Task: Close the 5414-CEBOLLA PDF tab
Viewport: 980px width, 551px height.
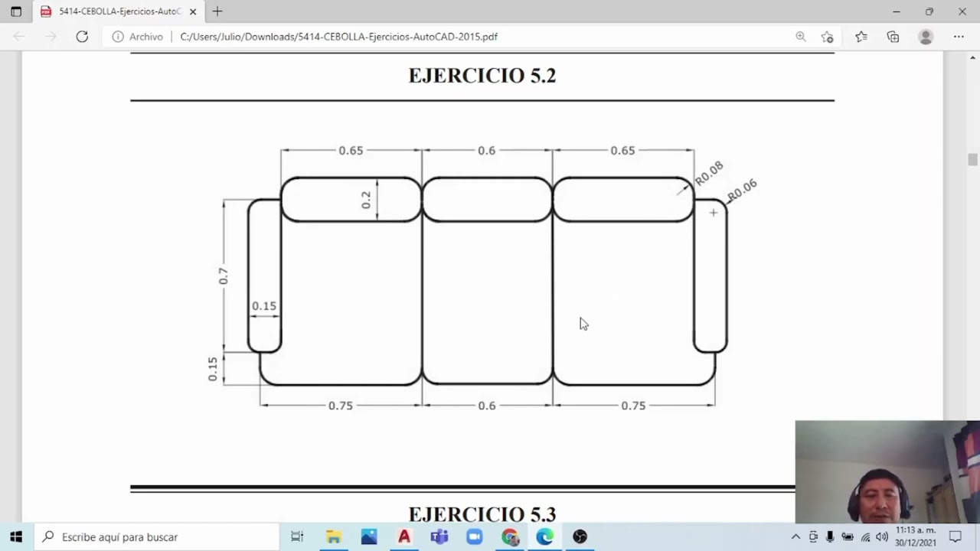Action: (193, 11)
